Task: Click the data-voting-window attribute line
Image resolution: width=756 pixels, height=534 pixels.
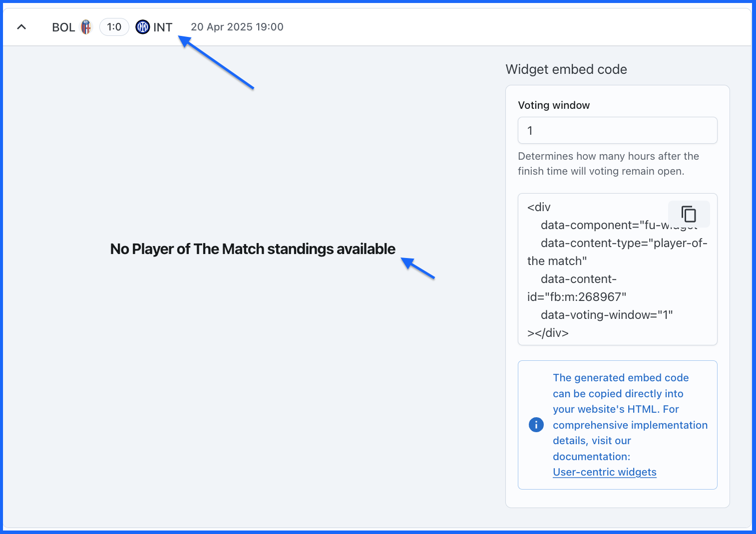Action: tap(607, 315)
